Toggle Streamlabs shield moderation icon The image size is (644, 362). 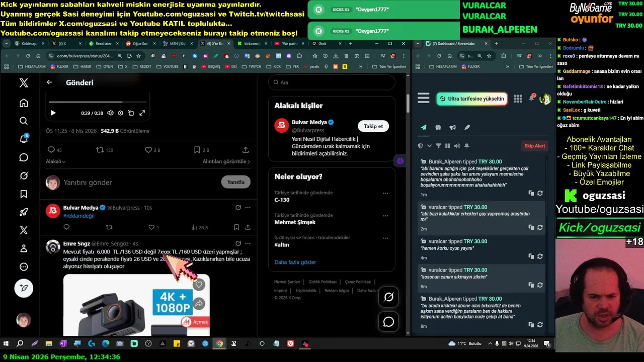421,146
